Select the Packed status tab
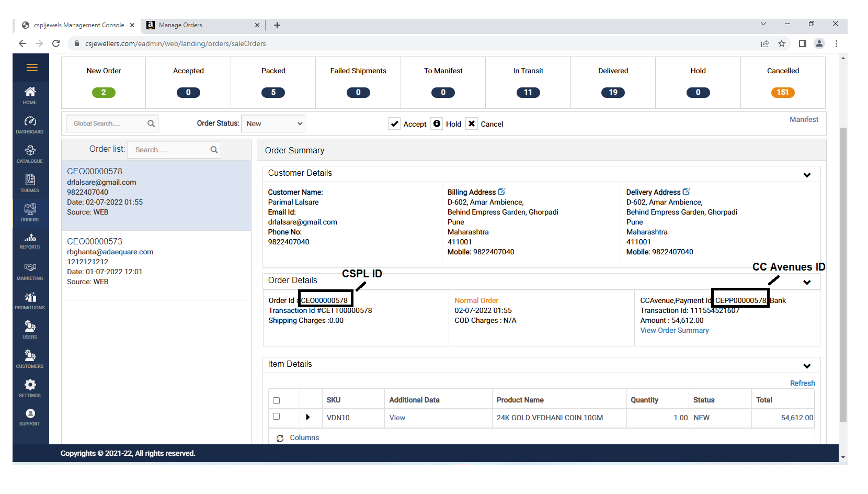 pos(273,82)
